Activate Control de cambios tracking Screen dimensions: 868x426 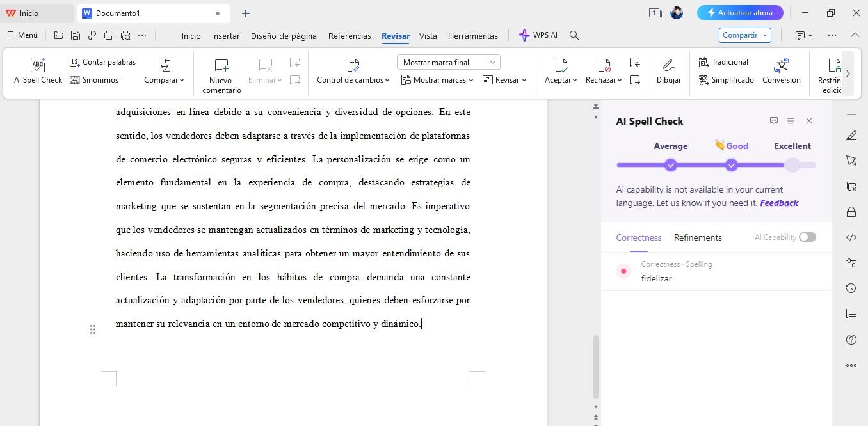point(351,70)
